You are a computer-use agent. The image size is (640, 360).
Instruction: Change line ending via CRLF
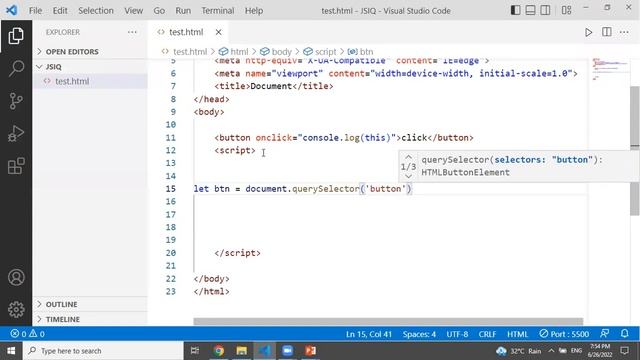tap(487, 334)
